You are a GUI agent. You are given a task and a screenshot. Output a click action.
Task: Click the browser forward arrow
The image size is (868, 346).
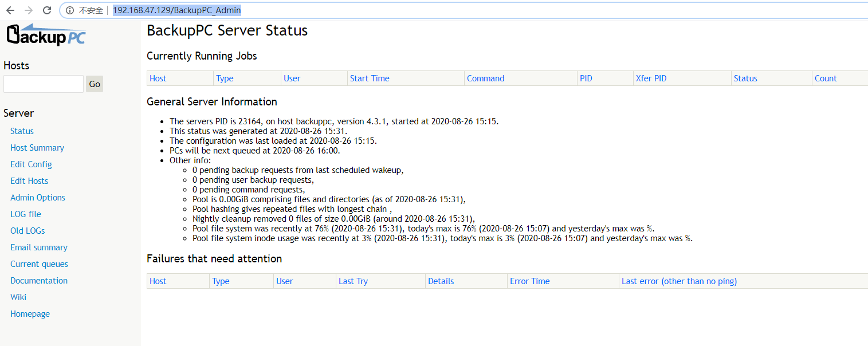[x=29, y=10]
